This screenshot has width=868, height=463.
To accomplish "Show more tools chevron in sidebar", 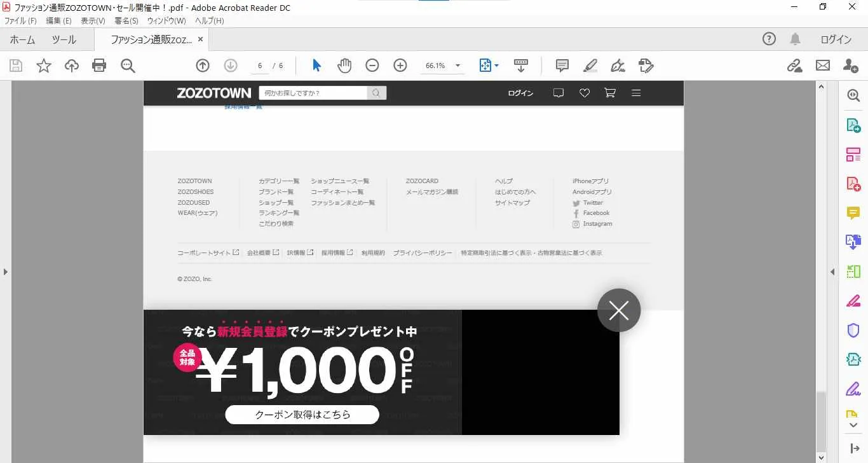I will [853, 425].
